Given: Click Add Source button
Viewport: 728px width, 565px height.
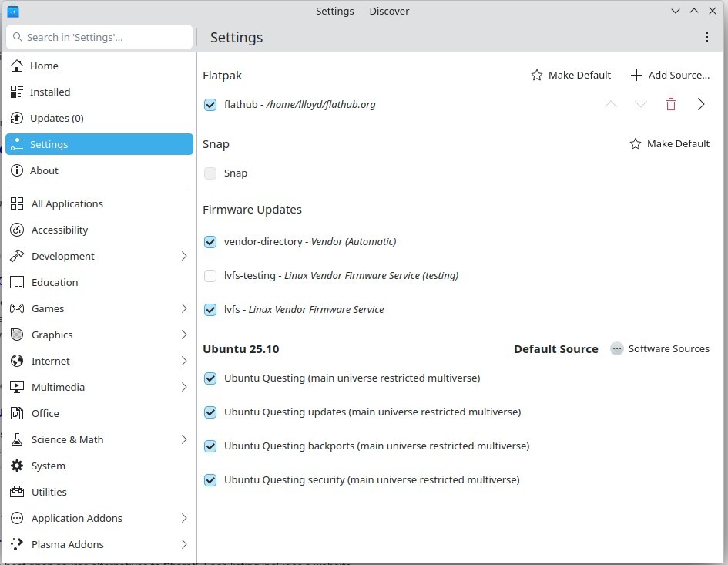Looking at the screenshot, I should pyautogui.click(x=670, y=76).
